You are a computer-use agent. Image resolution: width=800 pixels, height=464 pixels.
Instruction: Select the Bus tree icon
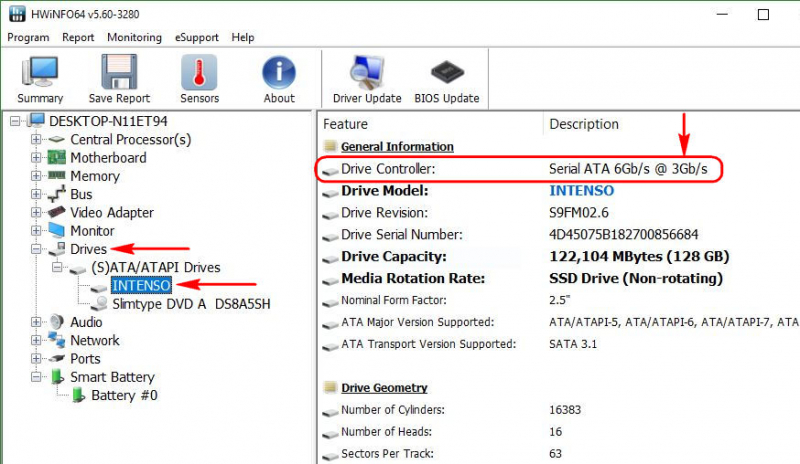(x=57, y=194)
